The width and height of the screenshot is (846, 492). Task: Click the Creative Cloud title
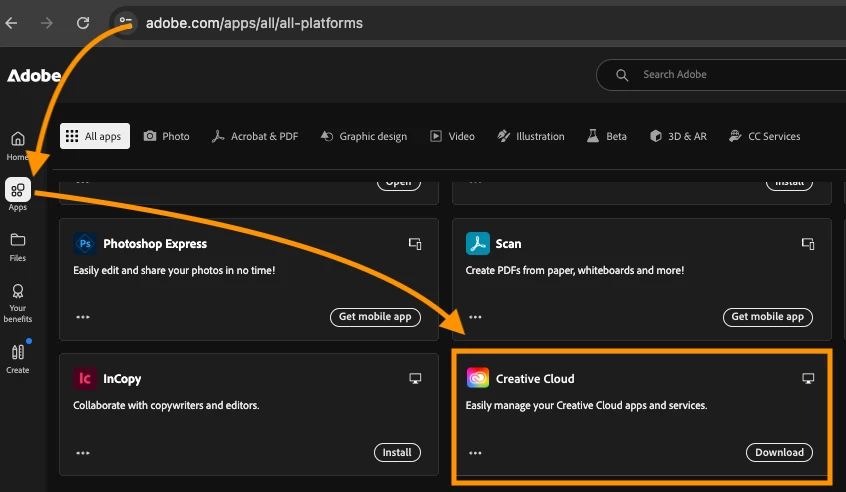(x=535, y=379)
